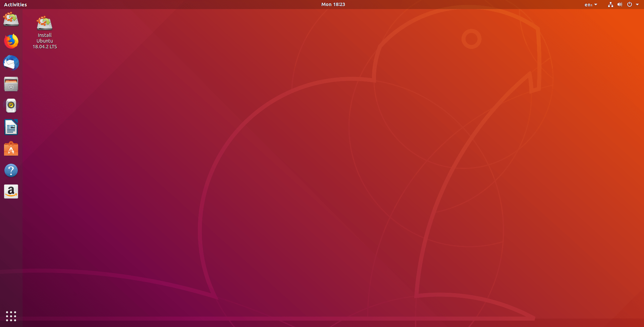
Task: Open the en keyboard layout dropdown
Action: tap(591, 5)
